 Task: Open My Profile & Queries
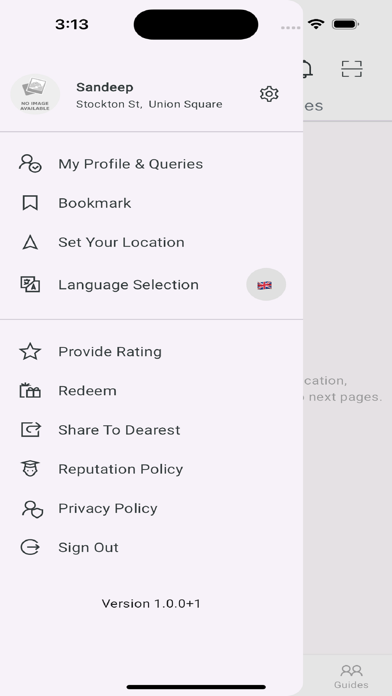point(151,164)
